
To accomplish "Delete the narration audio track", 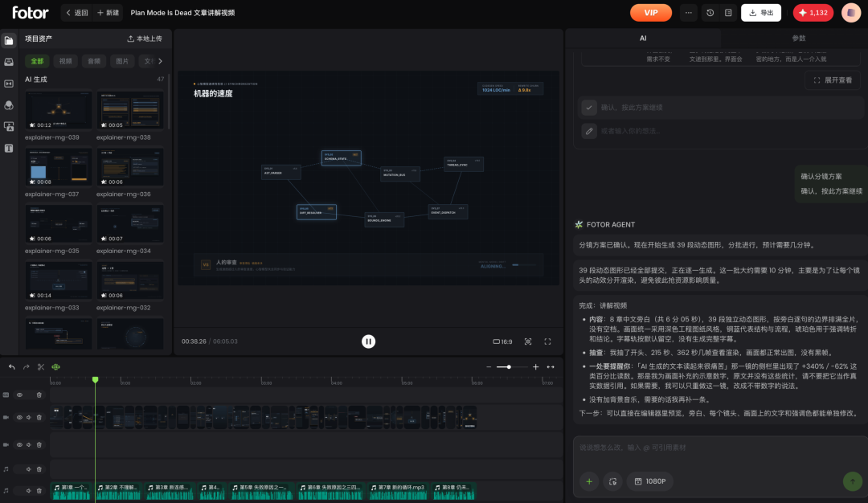I will (39, 491).
